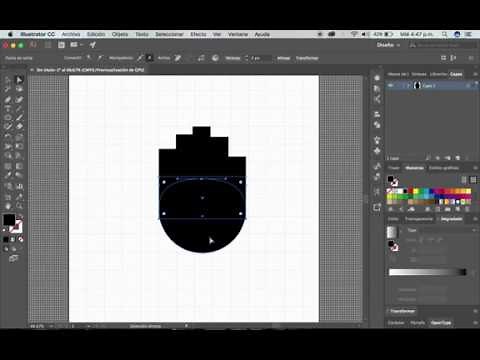The width and height of the screenshot is (480, 360).
Task: Click the red swatch in Muestras
Action: 410,191
